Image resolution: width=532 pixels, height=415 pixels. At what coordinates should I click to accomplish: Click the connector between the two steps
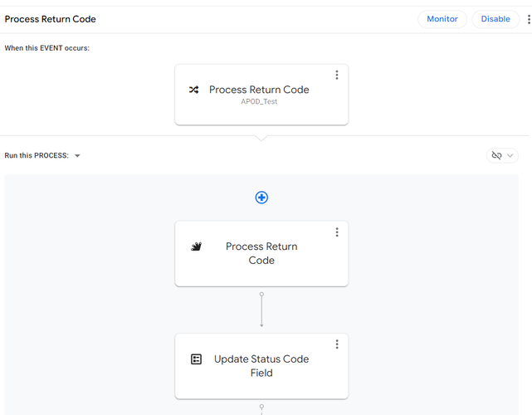coord(261,310)
